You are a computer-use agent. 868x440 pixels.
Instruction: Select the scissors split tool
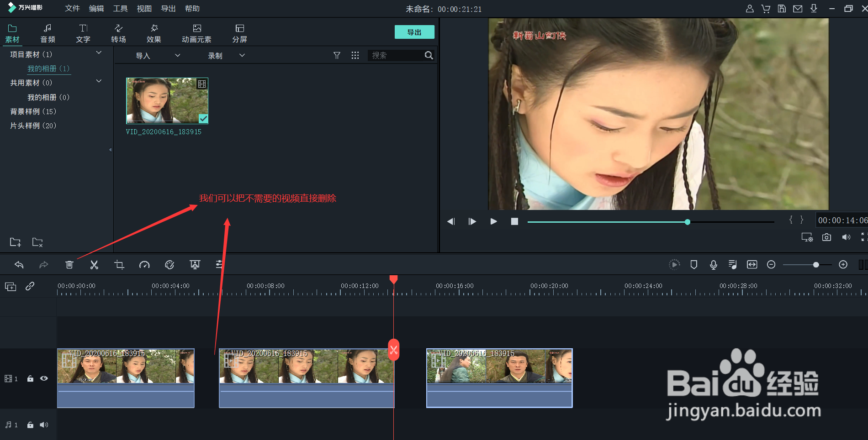94,265
